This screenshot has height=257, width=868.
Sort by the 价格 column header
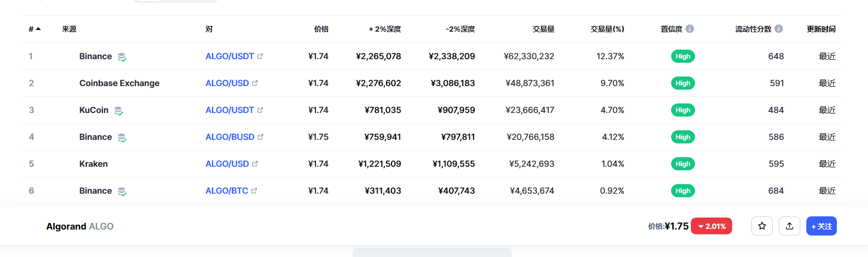click(321, 29)
